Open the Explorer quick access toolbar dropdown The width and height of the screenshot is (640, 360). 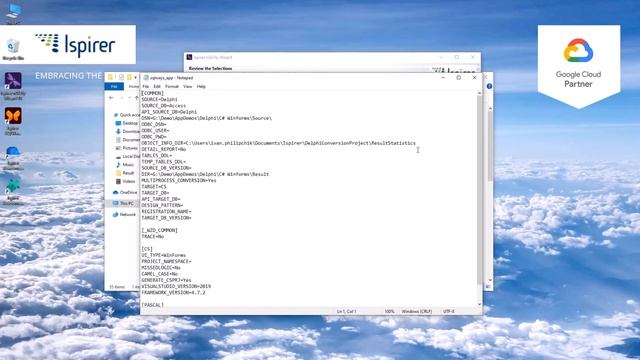click(136, 78)
